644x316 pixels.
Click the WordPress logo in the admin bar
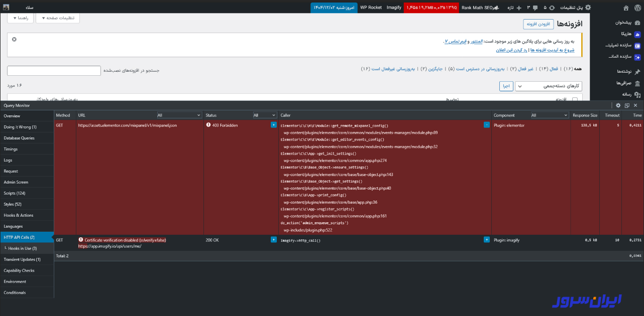637,7
